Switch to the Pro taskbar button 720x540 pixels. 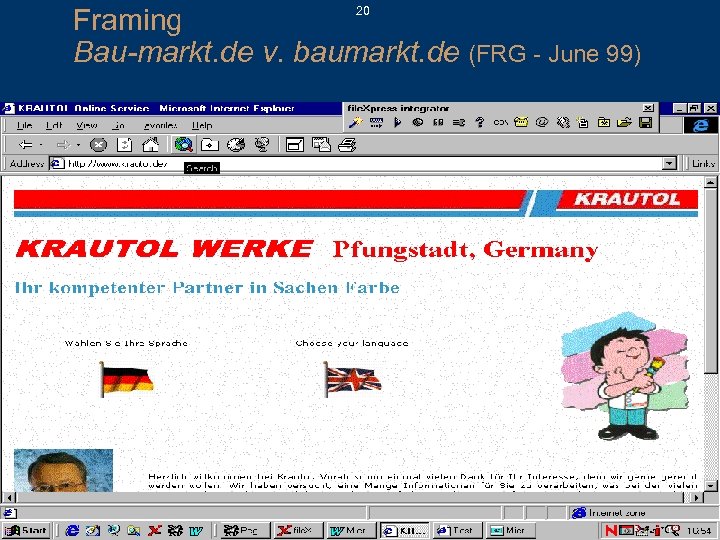click(x=244, y=530)
